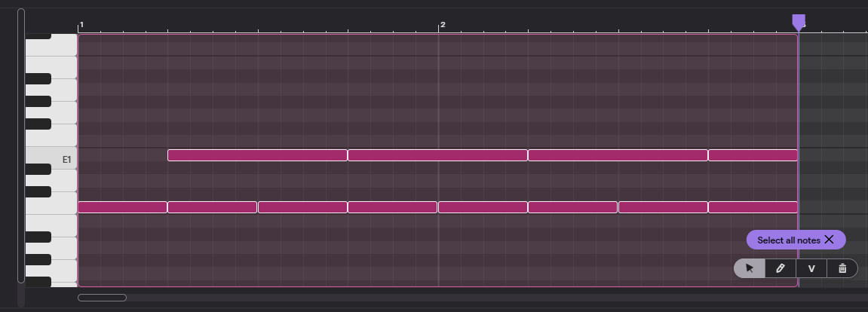Select the first note in the lower row
This screenshot has width=868, height=312.
click(x=122, y=207)
